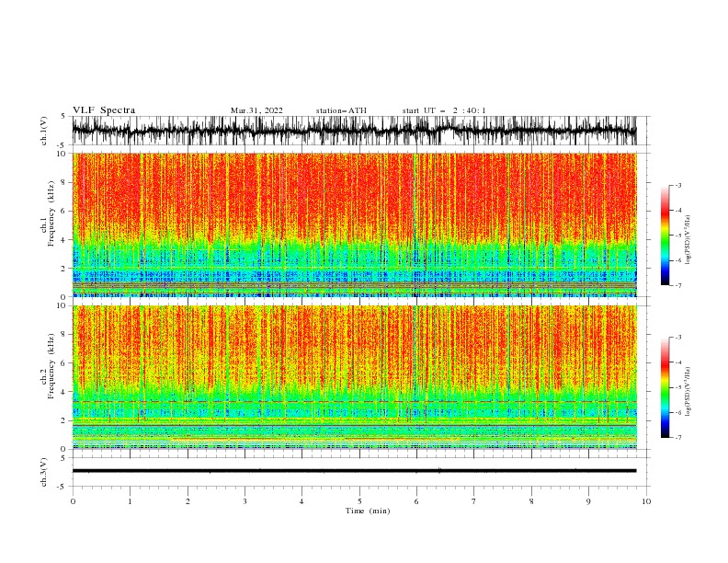Click the "VLF Spectra" plot title
The height and width of the screenshot is (563, 728).
(104, 110)
